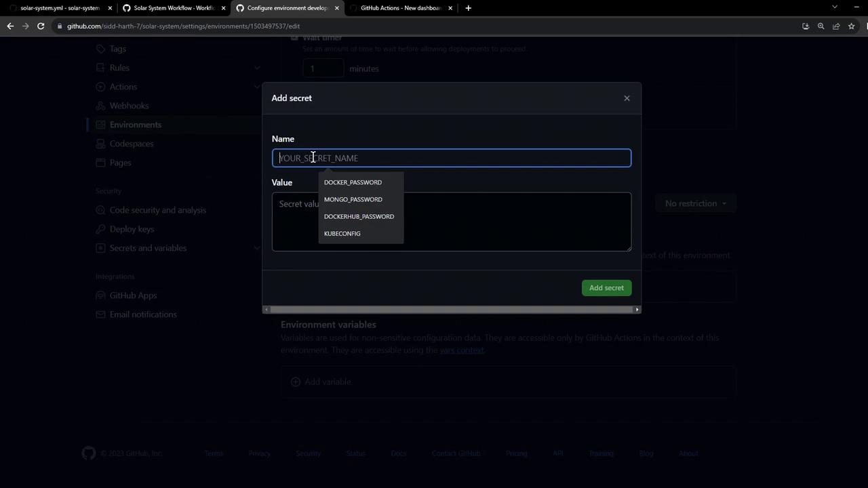The height and width of the screenshot is (488, 868).
Task: Close the Add secret dialog
Action: click(x=627, y=98)
